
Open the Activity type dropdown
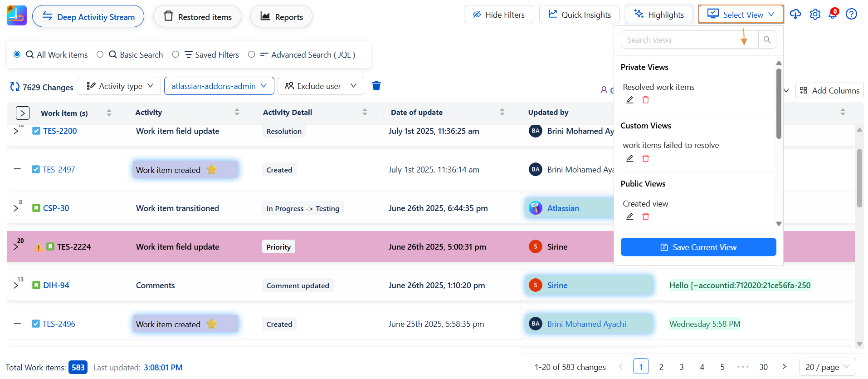point(119,86)
